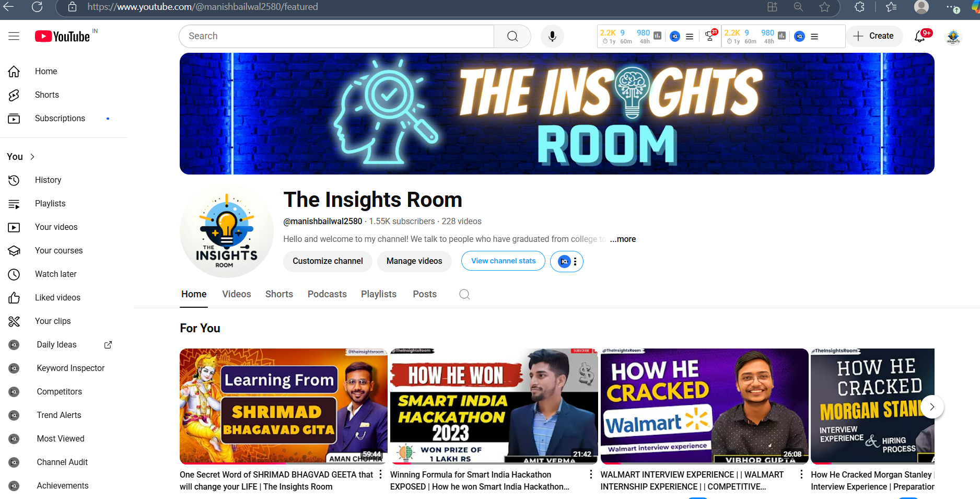The width and height of the screenshot is (980, 499).
Task: Click the Customize channel button
Action: tap(328, 261)
